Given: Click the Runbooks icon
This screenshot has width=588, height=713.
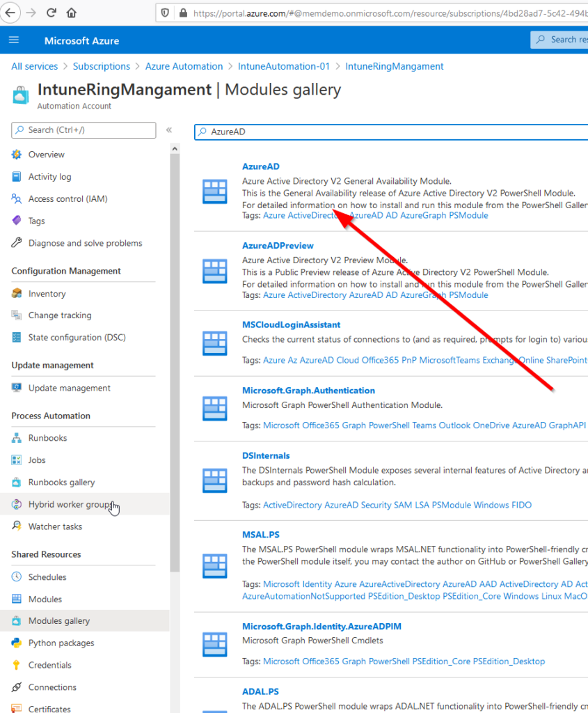Looking at the screenshot, I should (17, 438).
